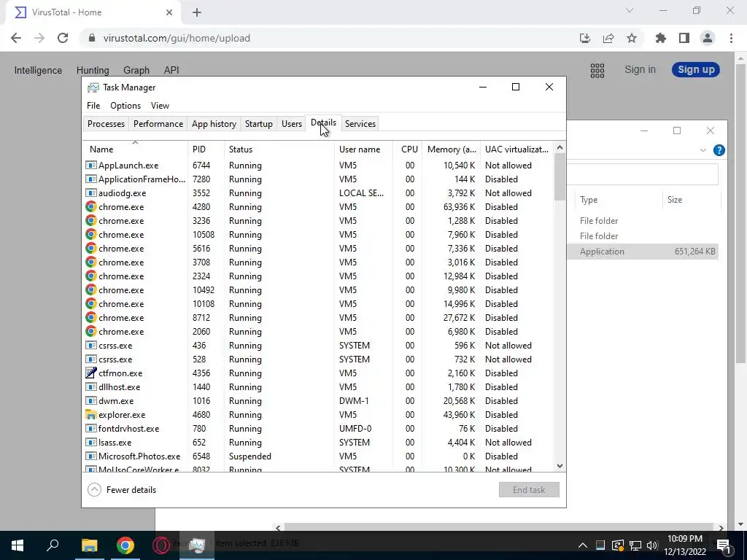Click the network tray icon

pos(635,545)
